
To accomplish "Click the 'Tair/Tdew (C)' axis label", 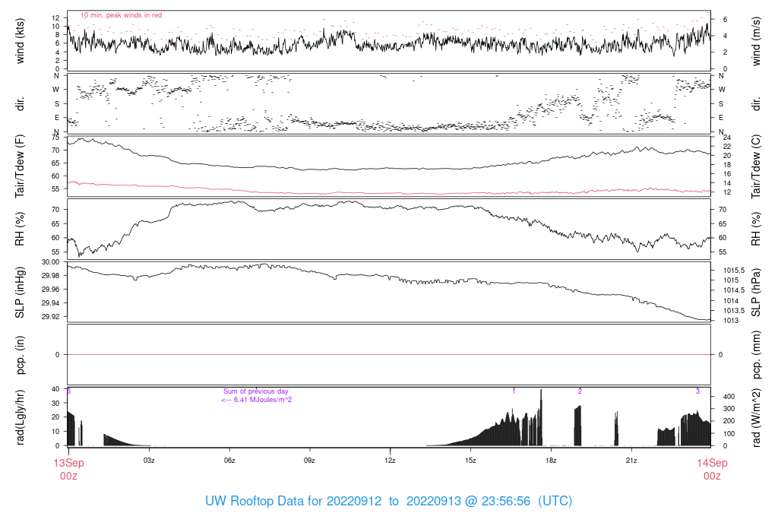I will 756,166.
